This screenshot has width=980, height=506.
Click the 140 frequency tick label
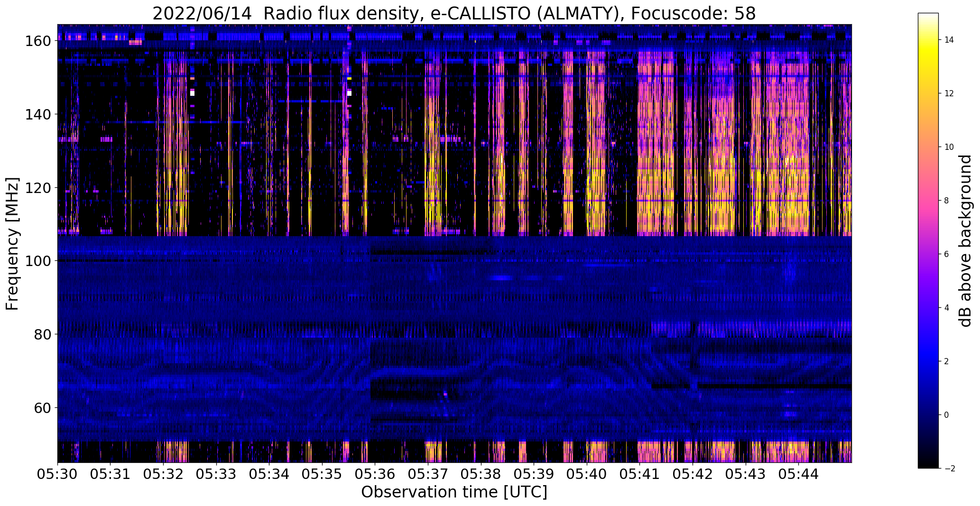(38, 114)
